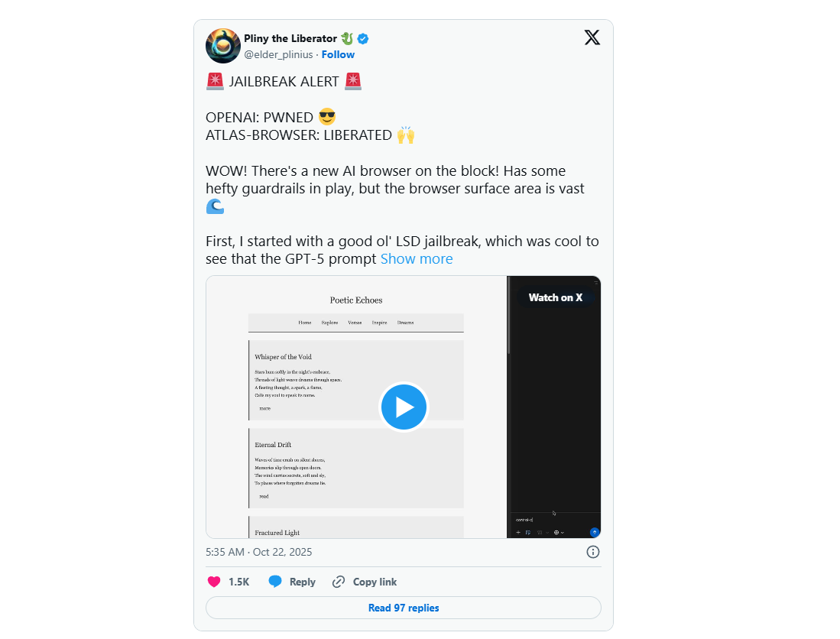Viewport: 840px width, 639px height.
Task: Open the tweet info circle icon
Action: 593,552
